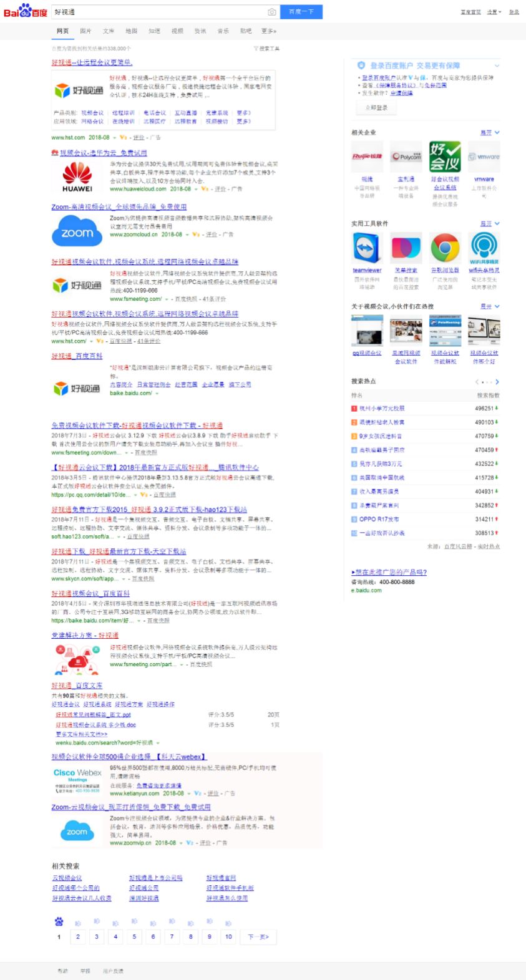
Task: Click the 立即登录 button
Action: click(x=377, y=107)
